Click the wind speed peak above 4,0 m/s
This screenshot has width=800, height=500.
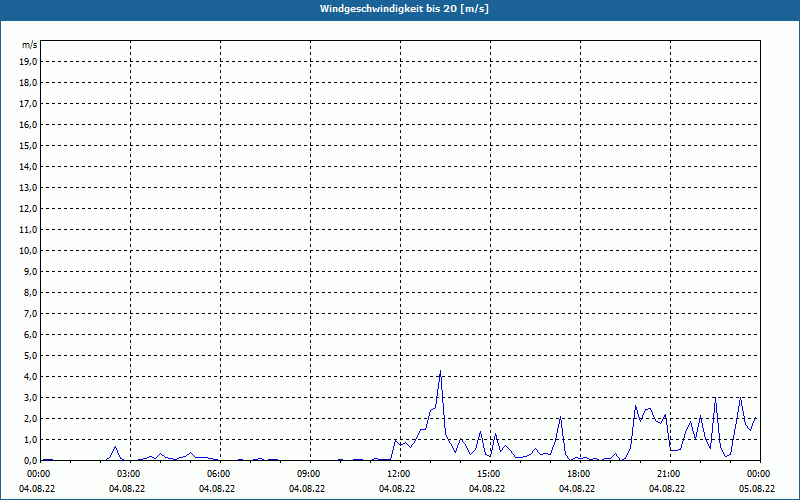coord(440,372)
